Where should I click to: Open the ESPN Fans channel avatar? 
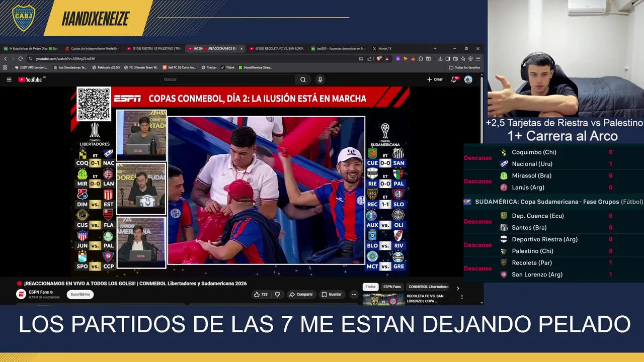(21, 295)
